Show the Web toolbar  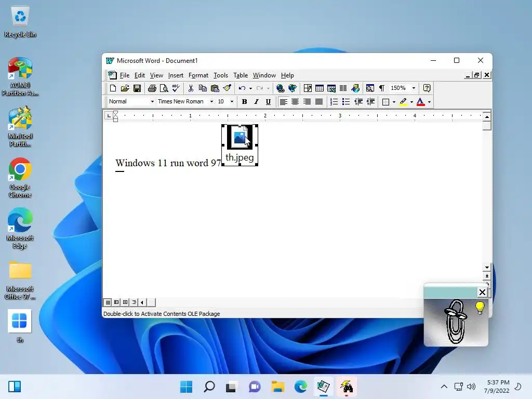coord(292,88)
